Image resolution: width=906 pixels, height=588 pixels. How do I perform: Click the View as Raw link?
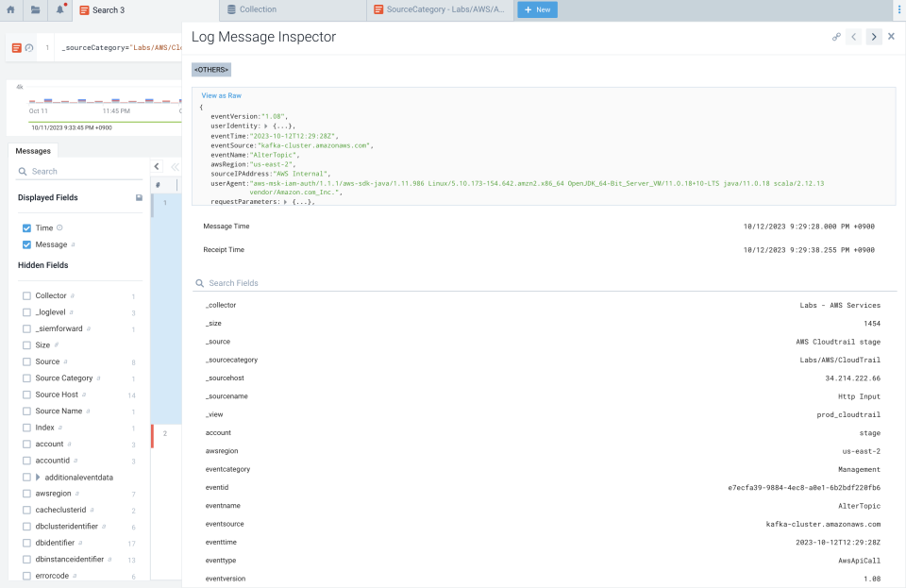click(221, 95)
